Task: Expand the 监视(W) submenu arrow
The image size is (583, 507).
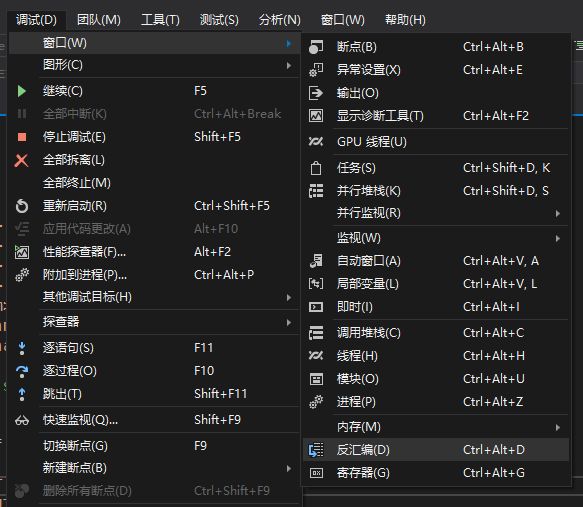Action: 558,239
